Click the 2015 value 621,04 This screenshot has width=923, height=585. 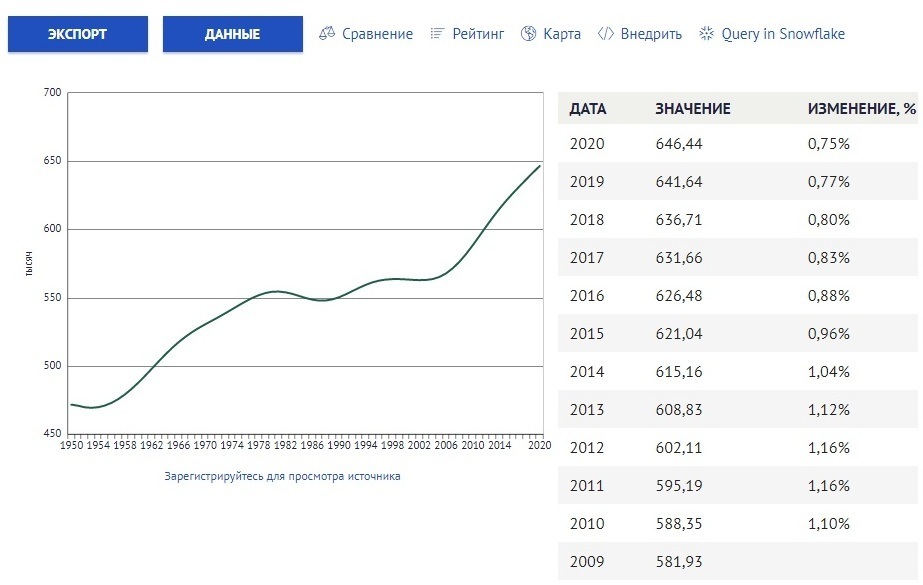click(679, 334)
